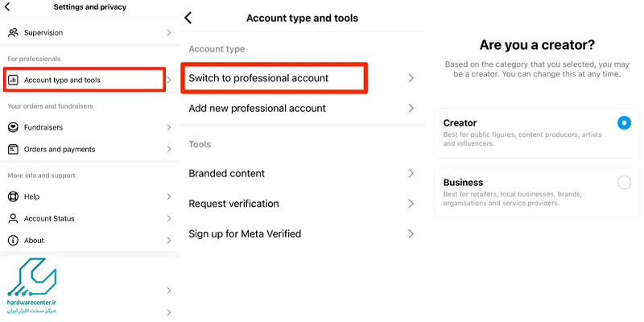The image size is (644, 322).
Task: Tap the Account type and tools chart icon
Action: pos(13,80)
